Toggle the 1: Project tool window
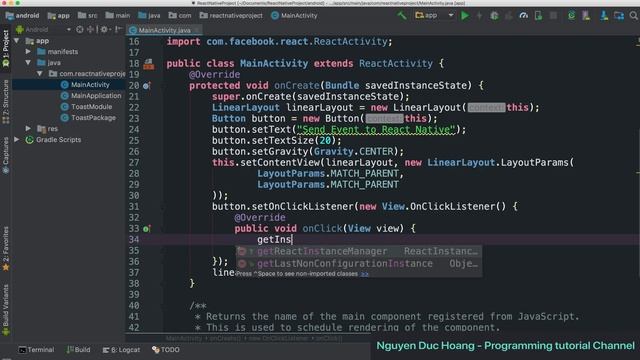This screenshot has height=360, width=640. (x=6, y=48)
